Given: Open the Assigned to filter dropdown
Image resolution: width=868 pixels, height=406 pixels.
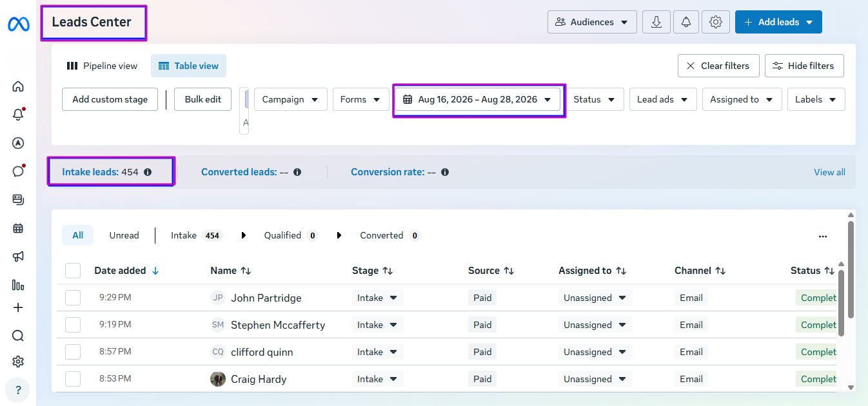Looking at the screenshot, I should pyautogui.click(x=742, y=99).
